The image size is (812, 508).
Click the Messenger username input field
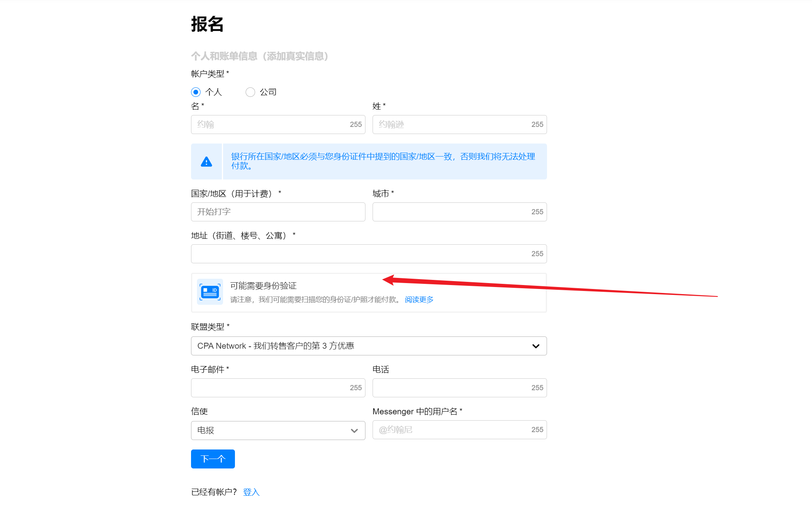451,430
